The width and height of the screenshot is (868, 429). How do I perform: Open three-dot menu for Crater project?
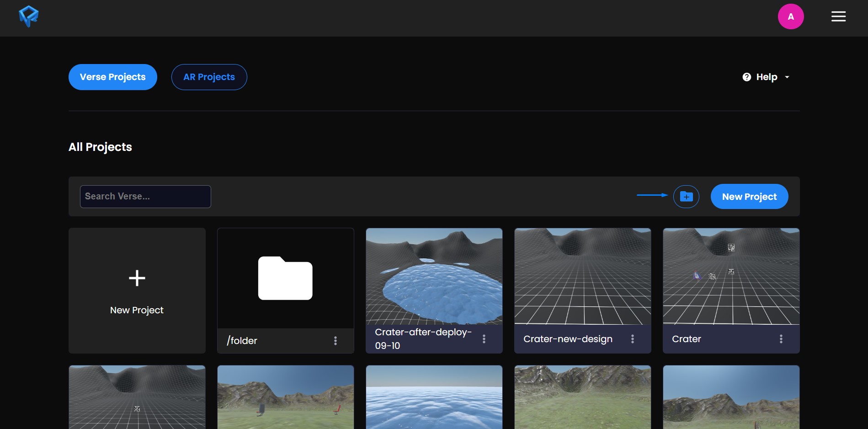(x=781, y=339)
